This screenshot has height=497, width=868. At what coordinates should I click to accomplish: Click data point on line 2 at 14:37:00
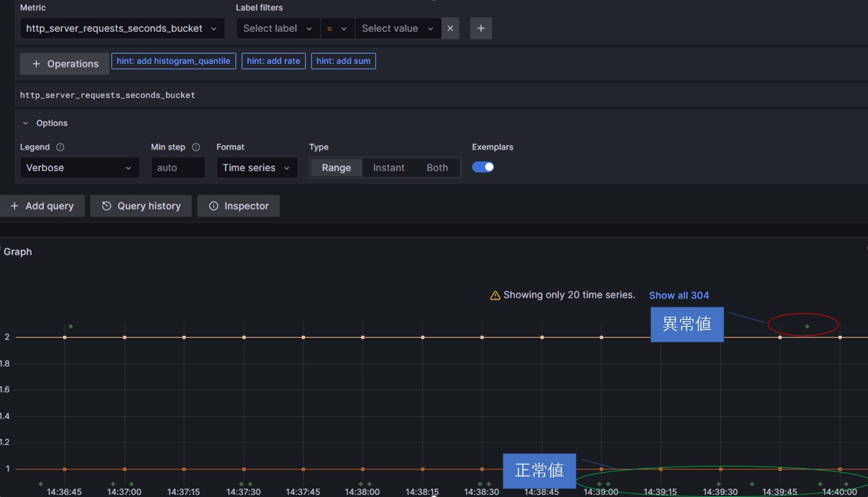click(x=125, y=337)
